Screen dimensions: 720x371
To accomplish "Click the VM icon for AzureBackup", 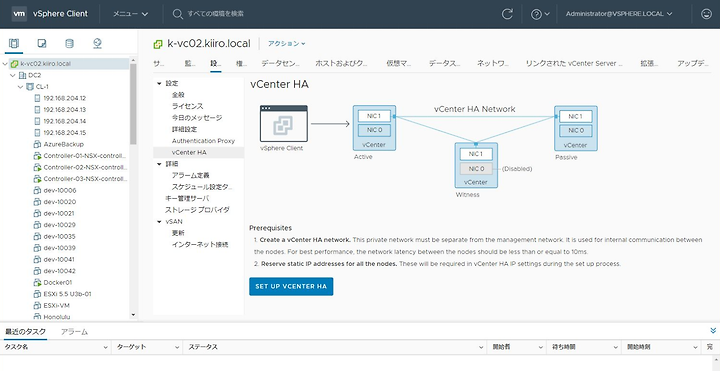I will pyautogui.click(x=38, y=144).
